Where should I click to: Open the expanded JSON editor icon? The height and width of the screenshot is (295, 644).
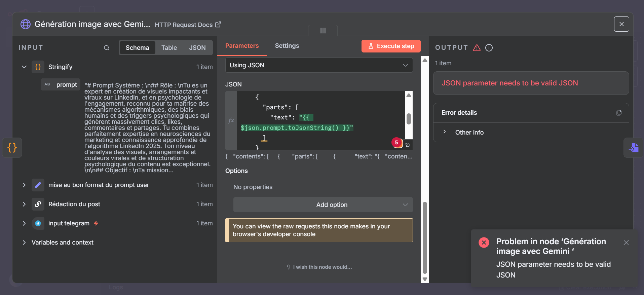coord(408,145)
